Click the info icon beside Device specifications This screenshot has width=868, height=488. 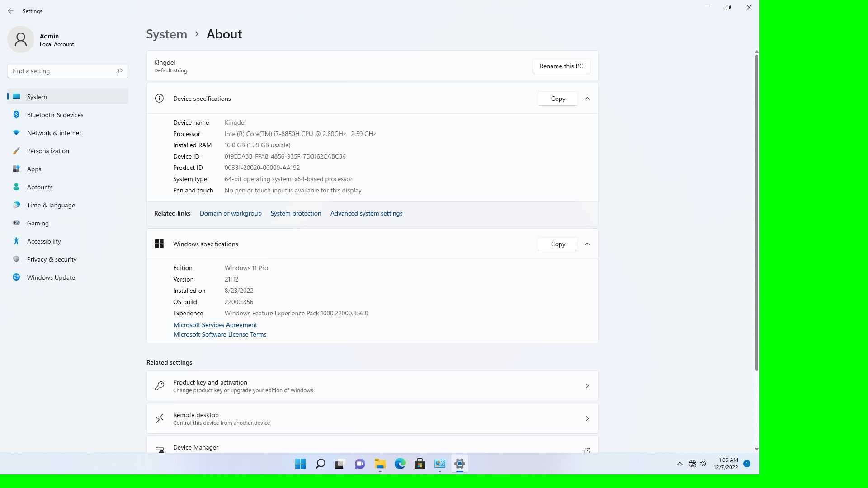(159, 99)
